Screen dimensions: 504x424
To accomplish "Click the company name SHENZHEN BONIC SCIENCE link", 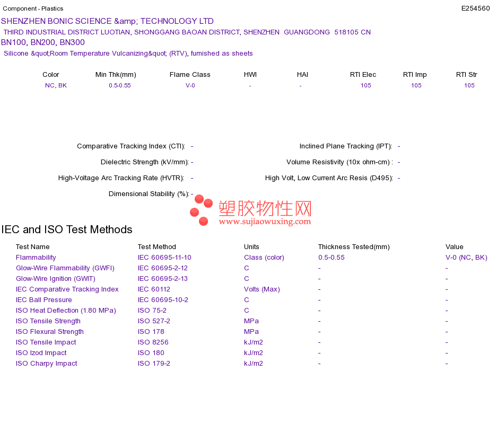I will 107,21.
